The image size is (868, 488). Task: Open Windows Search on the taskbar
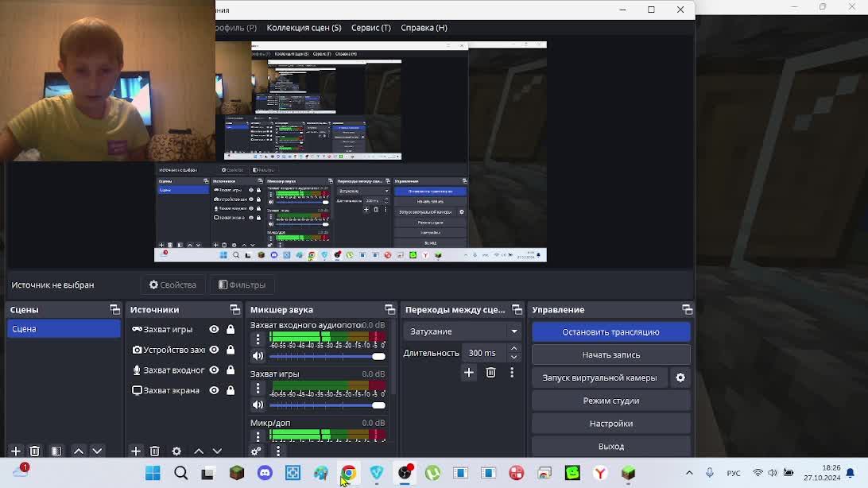click(x=181, y=473)
